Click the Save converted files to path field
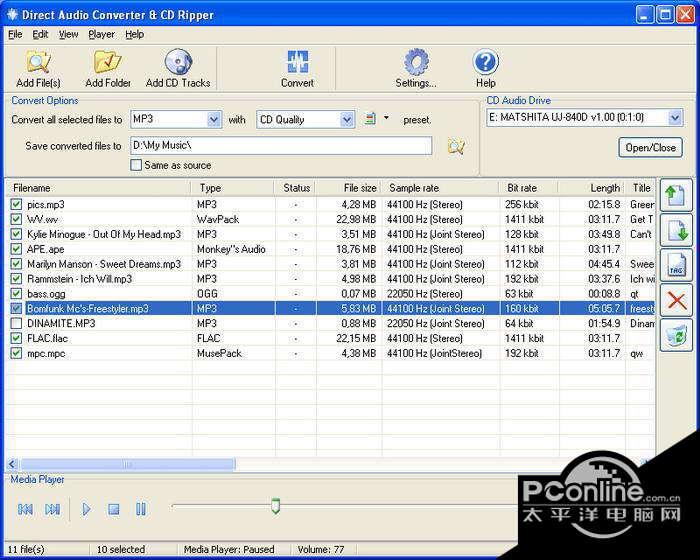This screenshot has height=560, width=700. click(281, 146)
